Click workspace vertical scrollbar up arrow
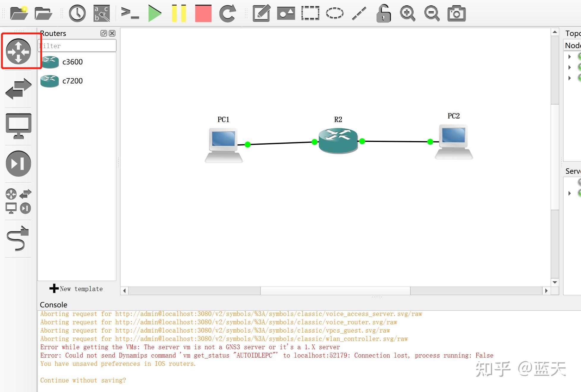The height and width of the screenshot is (392, 581). click(555, 32)
